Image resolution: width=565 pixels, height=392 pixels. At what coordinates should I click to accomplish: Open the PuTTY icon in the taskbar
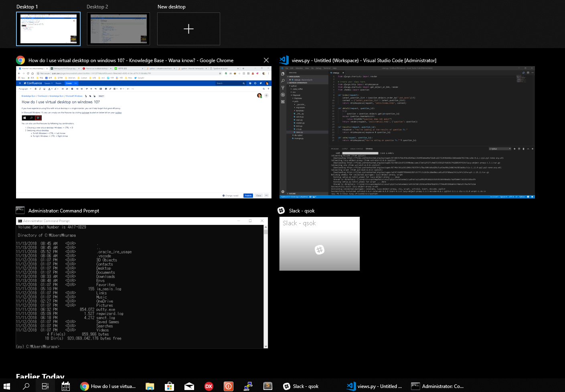248,386
